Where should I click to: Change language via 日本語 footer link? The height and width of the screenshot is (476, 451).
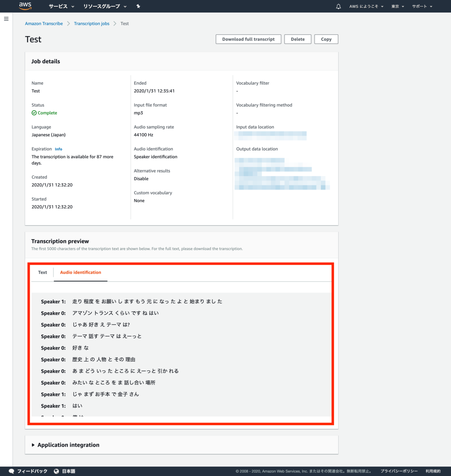point(69,471)
